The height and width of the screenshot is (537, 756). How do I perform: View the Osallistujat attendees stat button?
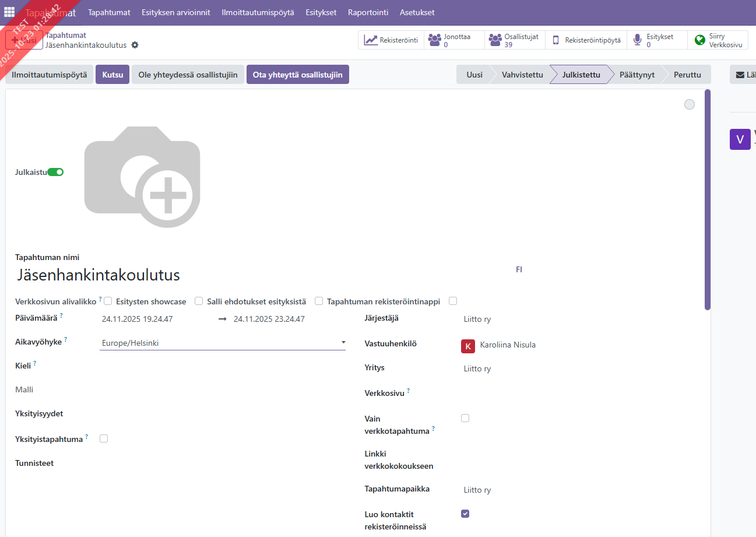(x=516, y=40)
